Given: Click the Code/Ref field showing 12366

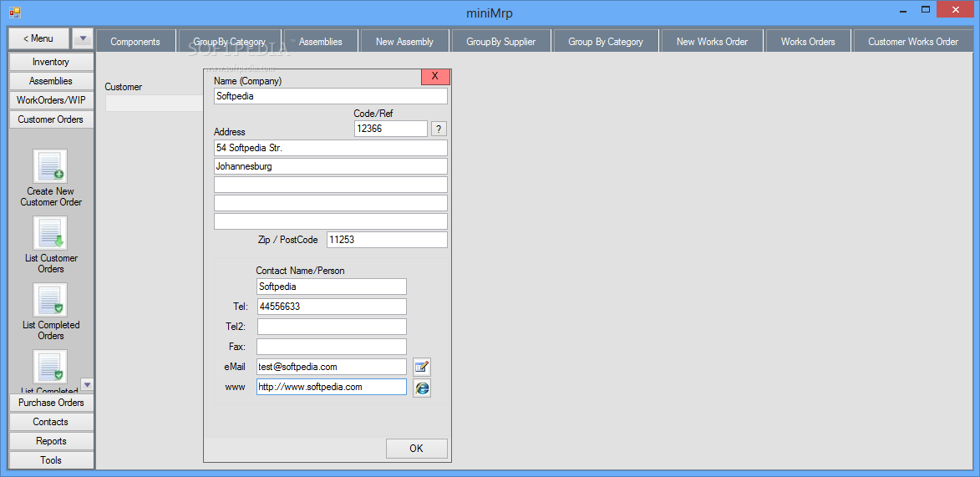Looking at the screenshot, I should [391, 129].
